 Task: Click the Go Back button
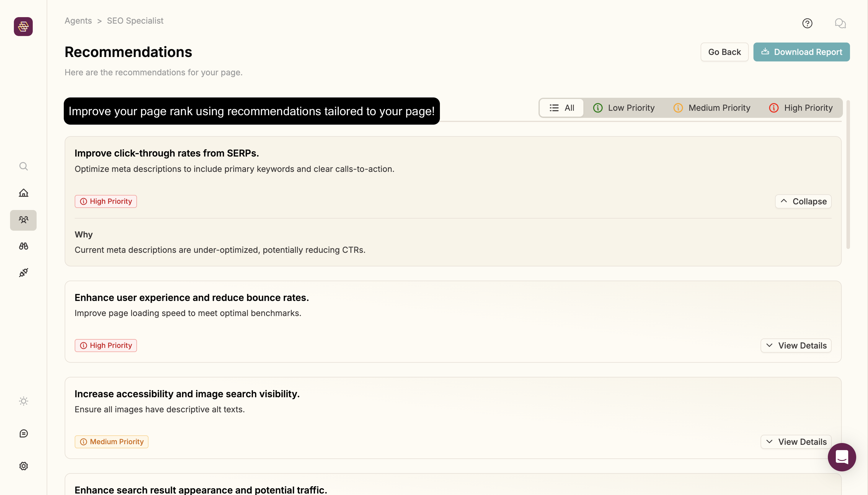pyautogui.click(x=724, y=52)
